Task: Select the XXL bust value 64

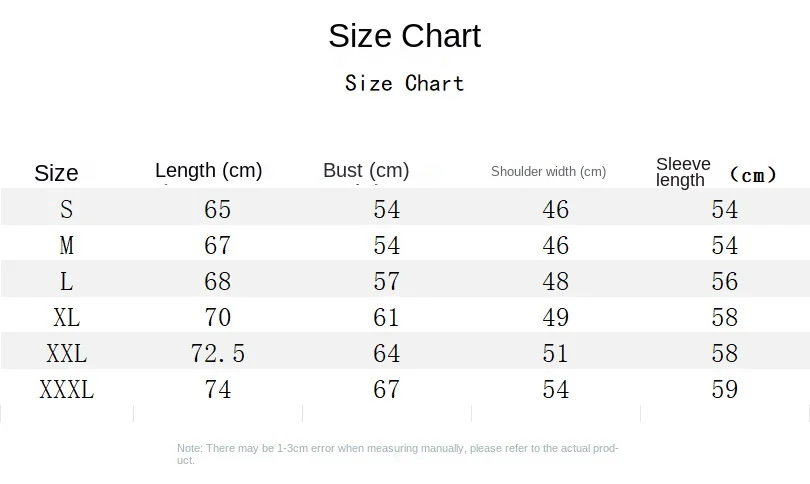Action: click(386, 353)
